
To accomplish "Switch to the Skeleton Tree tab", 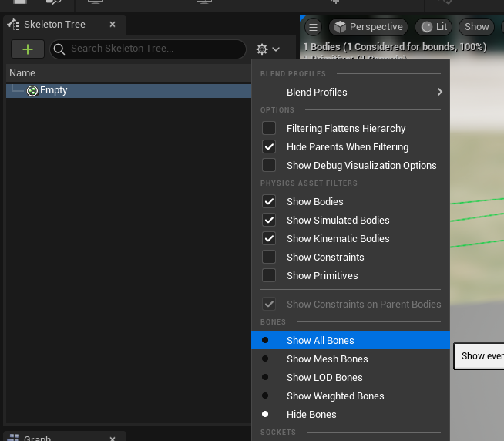I will (x=65, y=25).
